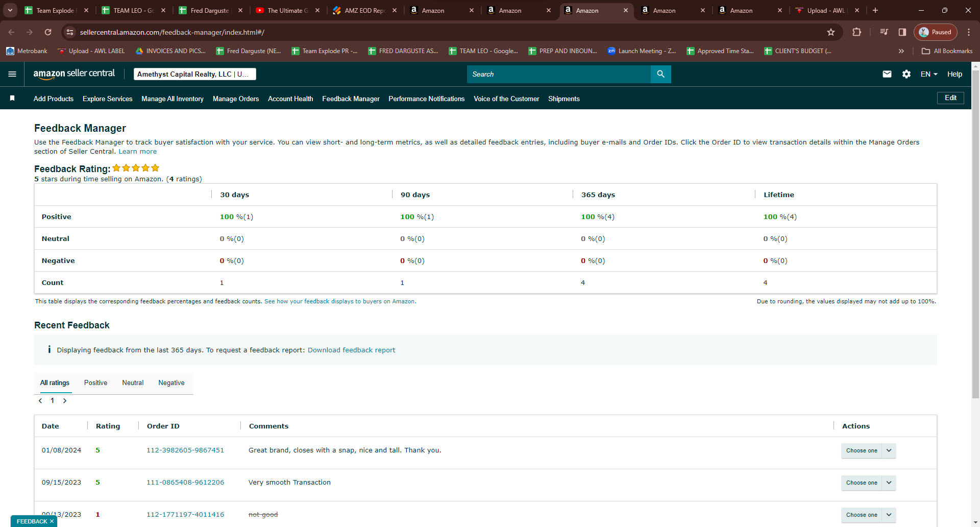Open the browser side panel icon
Viewport: 980px width, 527px height.
902,32
